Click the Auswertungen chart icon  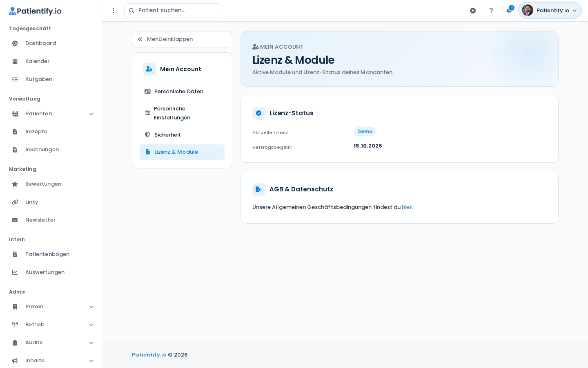coord(15,272)
